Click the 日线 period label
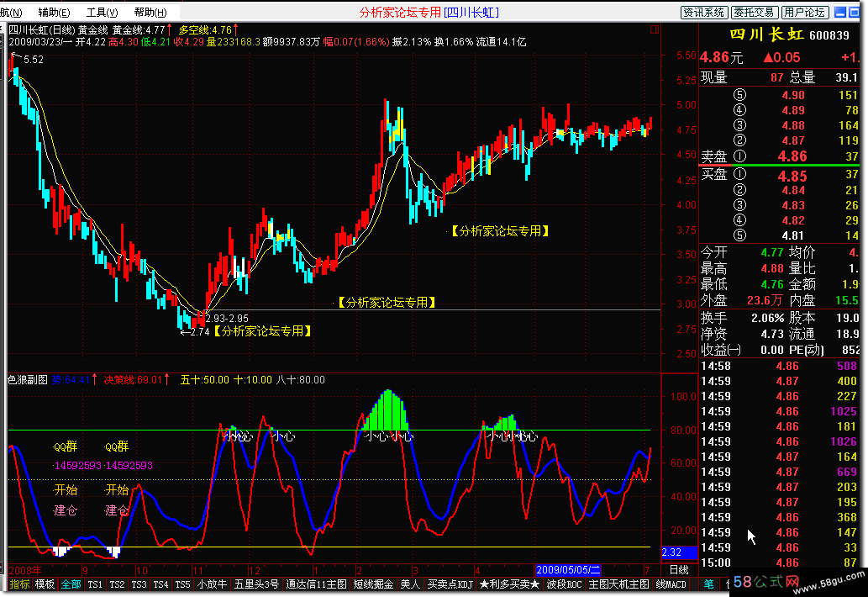The width and height of the screenshot is (868, 597). pyautogui.click(x=679, y=570)
